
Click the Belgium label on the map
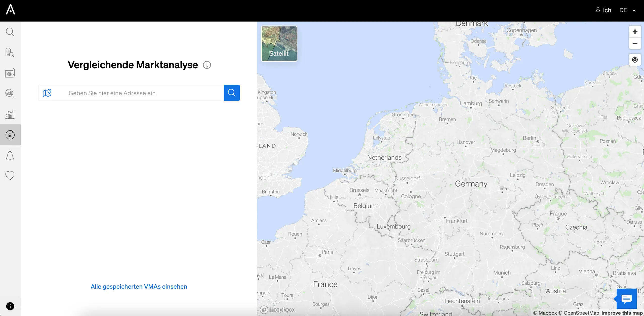point(365,206)
